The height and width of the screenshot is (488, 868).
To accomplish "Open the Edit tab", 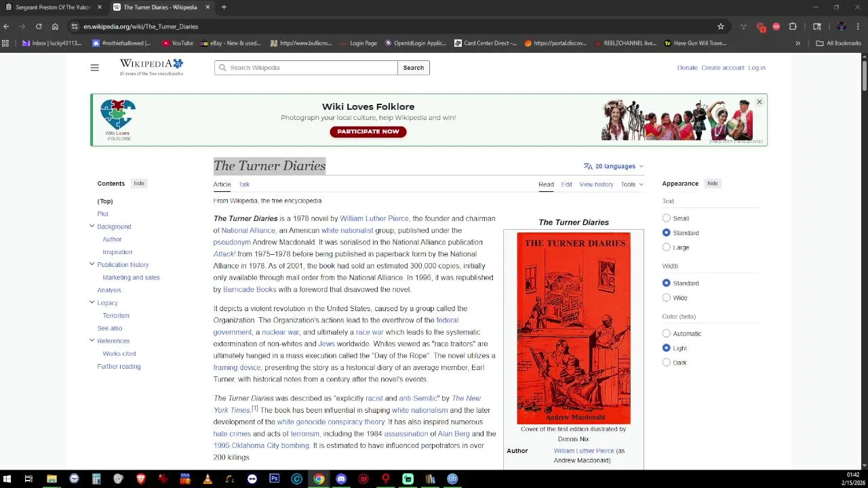I will click(566, 184).
